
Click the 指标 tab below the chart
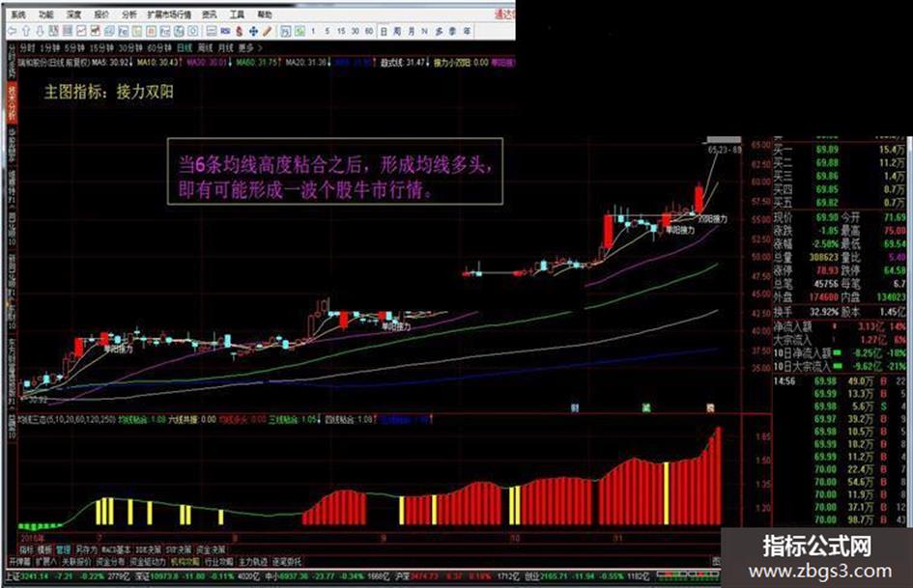[27, 549]
